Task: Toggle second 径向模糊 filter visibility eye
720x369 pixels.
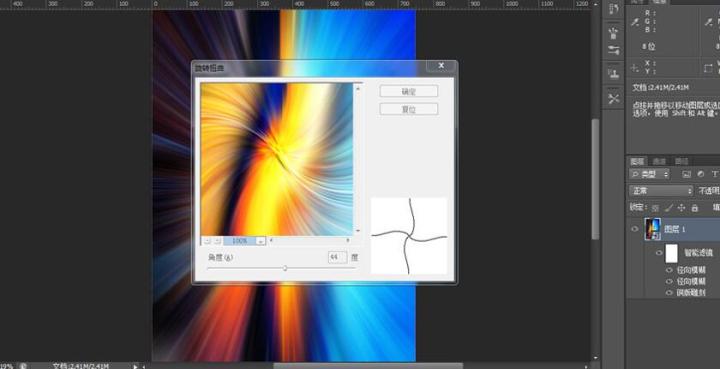Action: 669,281
